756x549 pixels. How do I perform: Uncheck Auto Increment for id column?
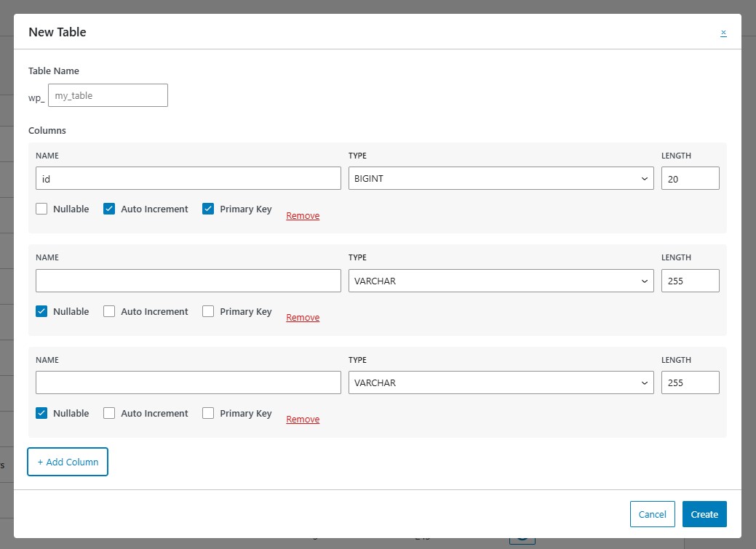109,209
